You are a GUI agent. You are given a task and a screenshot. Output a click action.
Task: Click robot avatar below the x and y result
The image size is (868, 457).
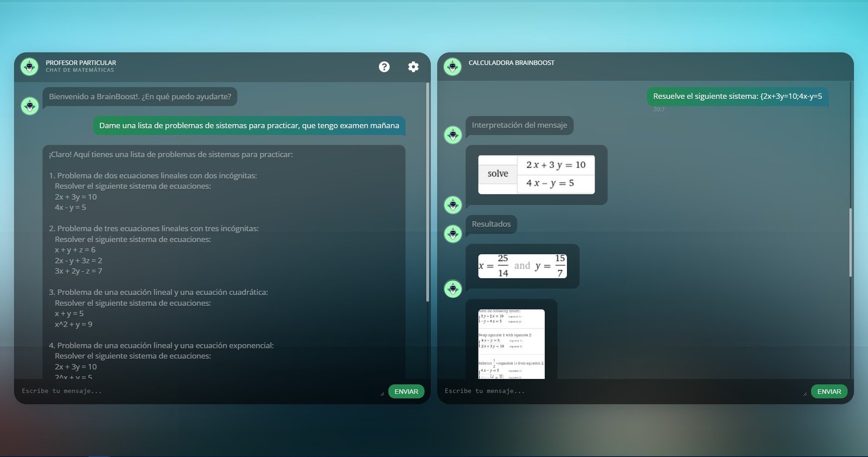coord(453,288)
